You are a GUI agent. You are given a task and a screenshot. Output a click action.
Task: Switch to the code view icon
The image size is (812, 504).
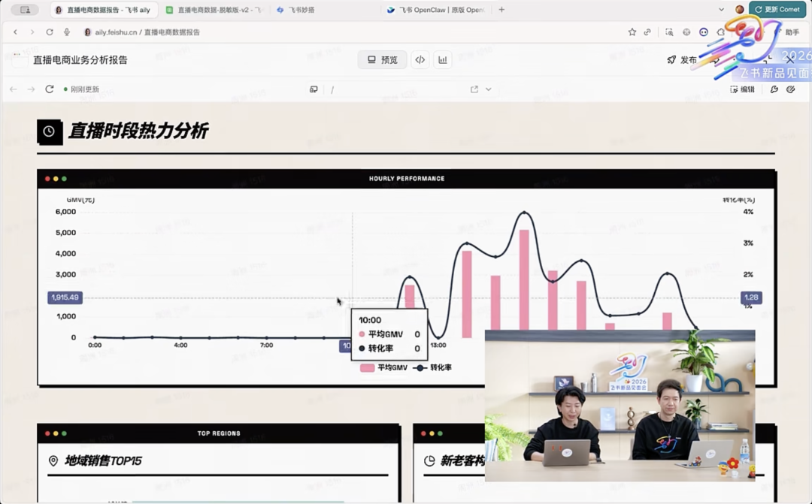[420, 60]
